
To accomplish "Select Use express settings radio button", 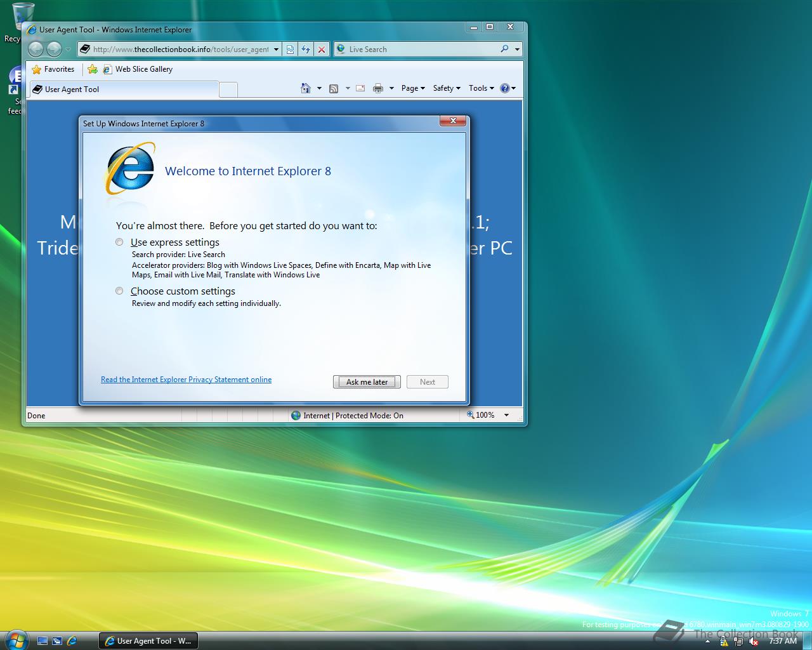I will (x=119, y=242).
